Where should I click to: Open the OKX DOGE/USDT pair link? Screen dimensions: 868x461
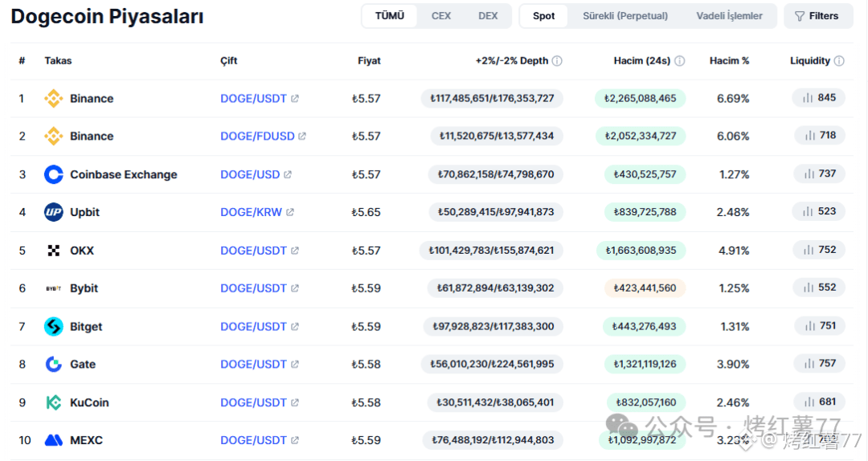(x=253, y=251)
